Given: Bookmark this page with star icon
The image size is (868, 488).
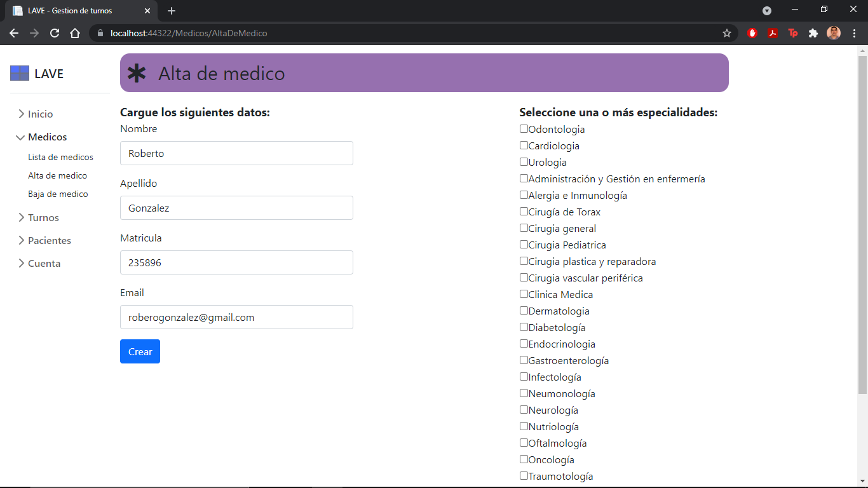Looking at the screenshot, I should tap(727, 33).
